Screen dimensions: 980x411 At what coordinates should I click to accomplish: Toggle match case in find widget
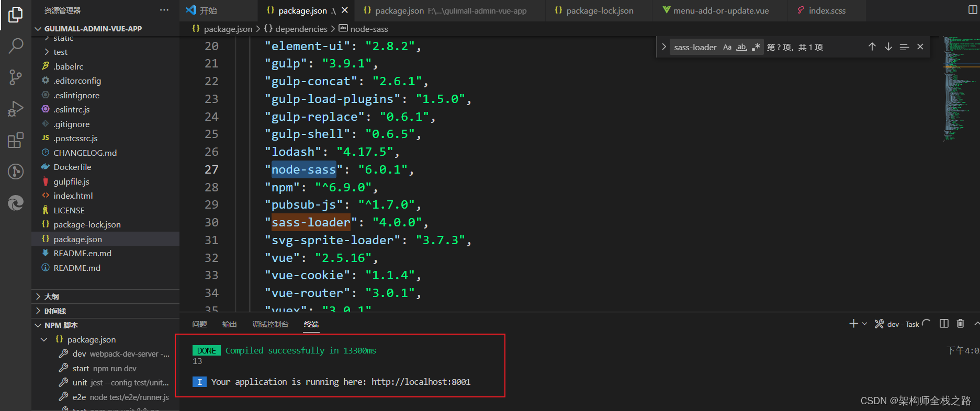[727, 47]
